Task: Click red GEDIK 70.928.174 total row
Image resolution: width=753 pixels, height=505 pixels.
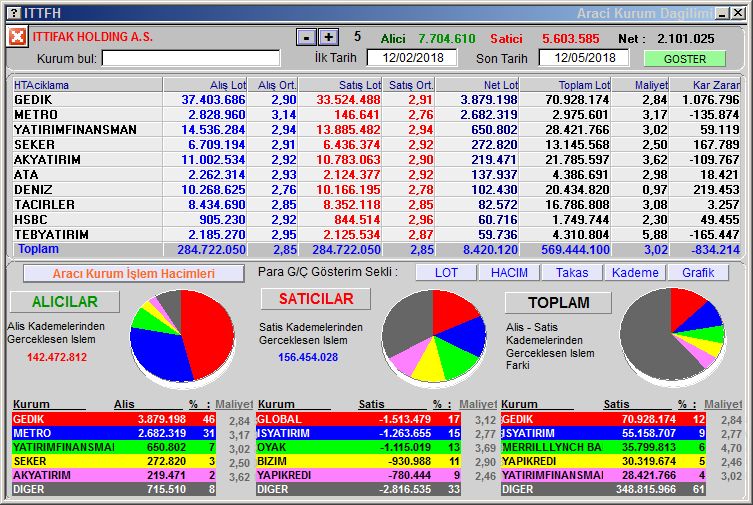Action: click(603, 419)
